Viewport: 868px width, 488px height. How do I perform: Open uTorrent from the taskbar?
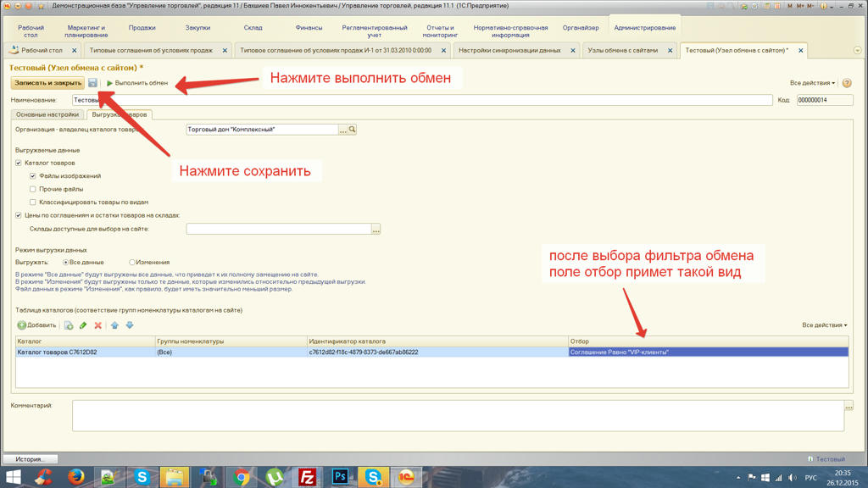[274, 477]
